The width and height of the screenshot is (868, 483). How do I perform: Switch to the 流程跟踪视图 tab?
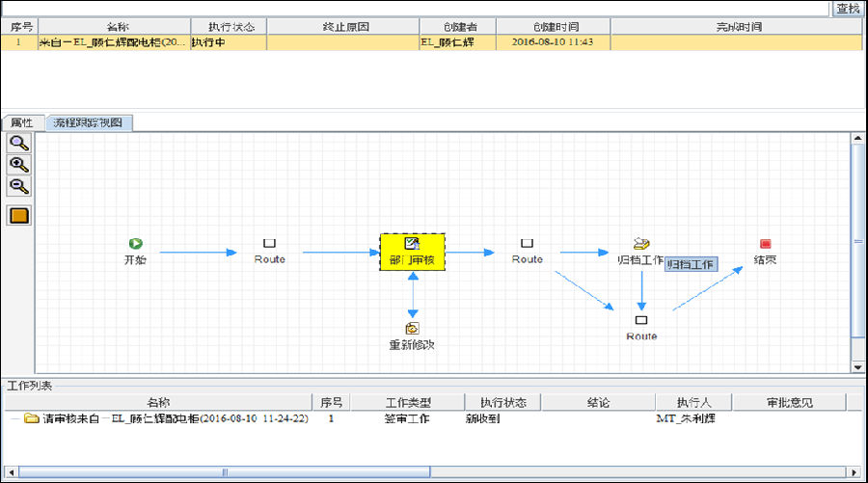pyautogui.click(x=88, y=122)
